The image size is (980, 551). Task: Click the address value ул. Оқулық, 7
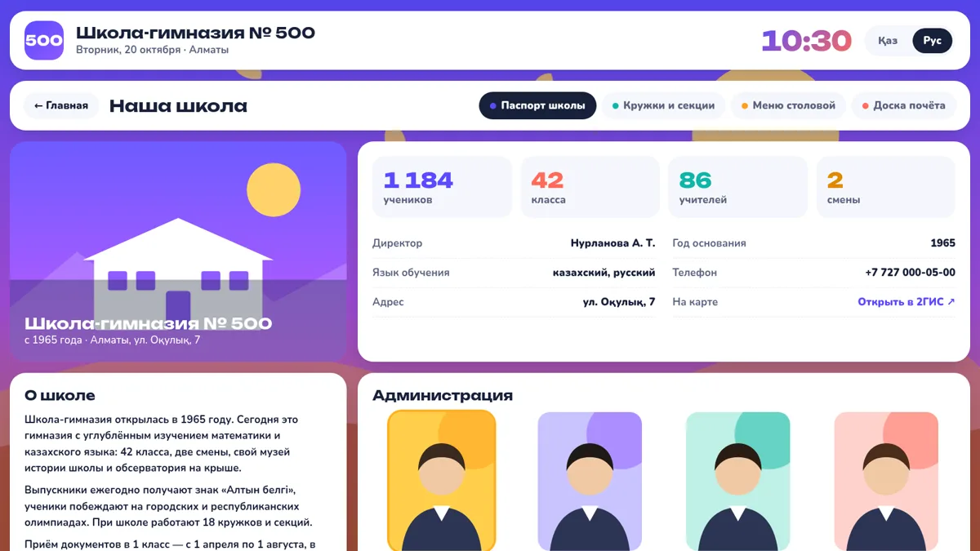click(x=619, y=302)
